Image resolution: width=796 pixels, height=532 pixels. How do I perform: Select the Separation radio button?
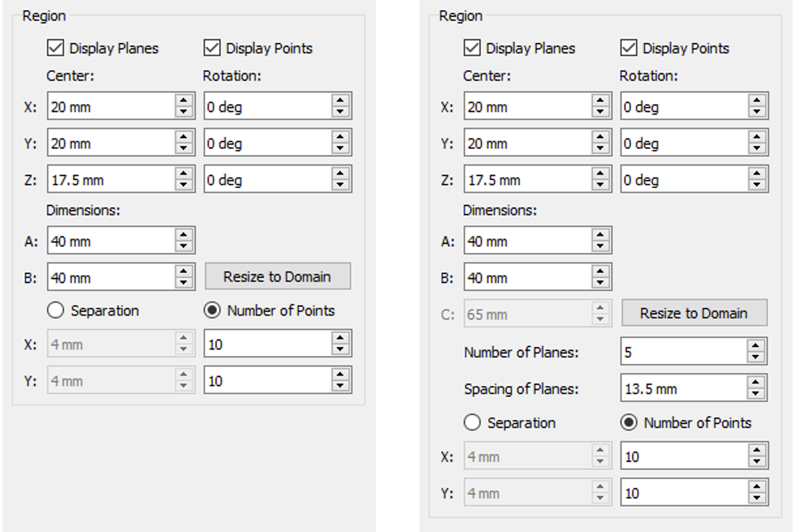pos(57,310)
